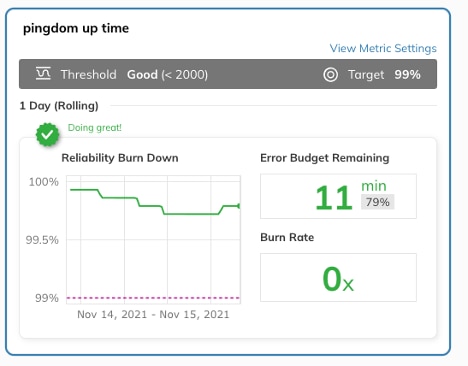Click the '1 Day (Rolling)' heading

point(59,106)
